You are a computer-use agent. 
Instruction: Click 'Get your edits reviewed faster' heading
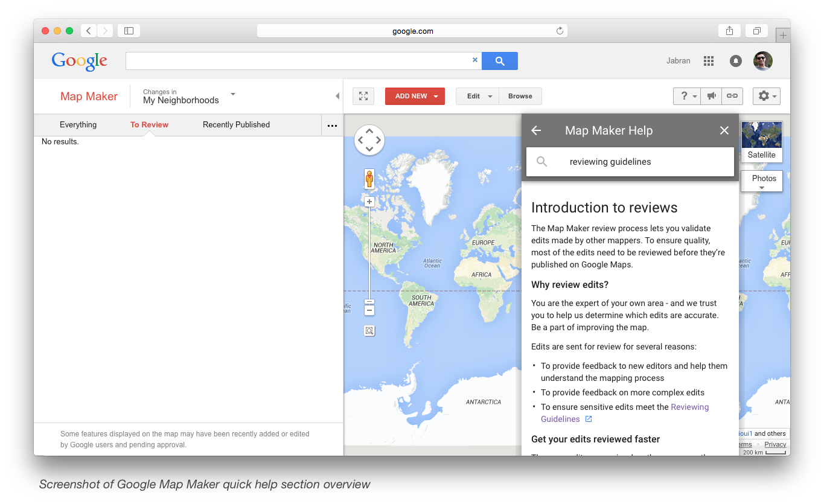[595, 439]
